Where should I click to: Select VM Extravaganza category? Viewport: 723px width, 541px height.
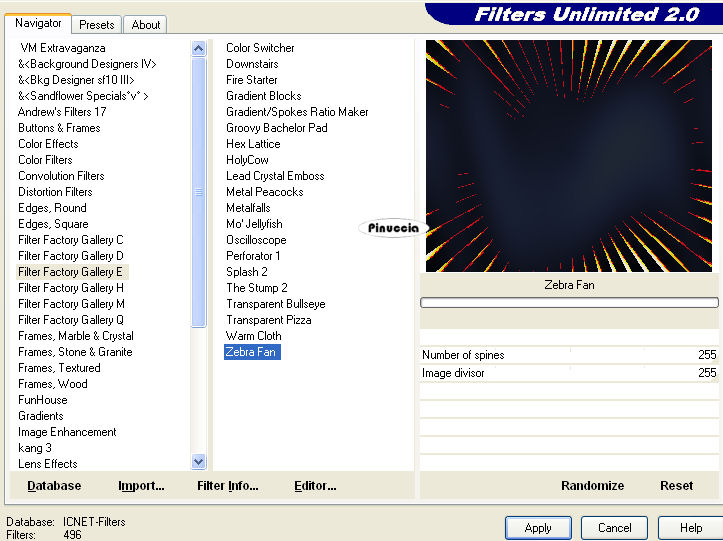(63, 48)
